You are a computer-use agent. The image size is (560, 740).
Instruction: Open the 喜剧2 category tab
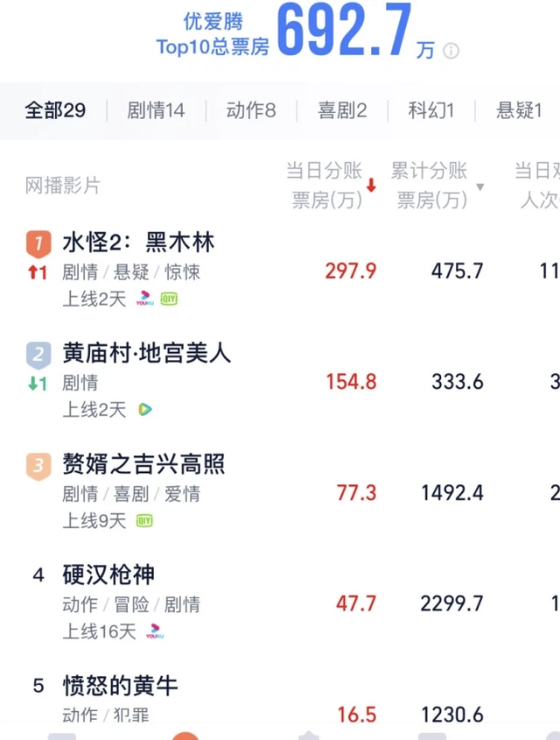pyautogui.click(x=342, y=110)
